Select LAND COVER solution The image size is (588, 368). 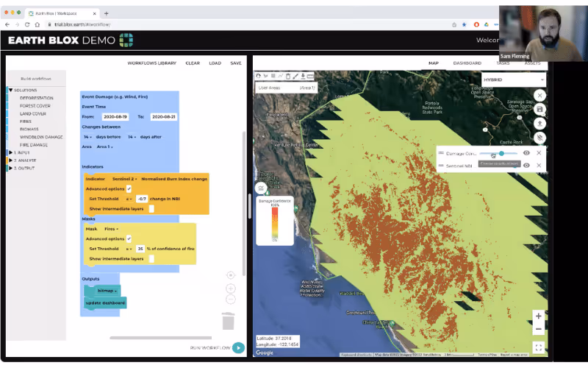(33, 113)
